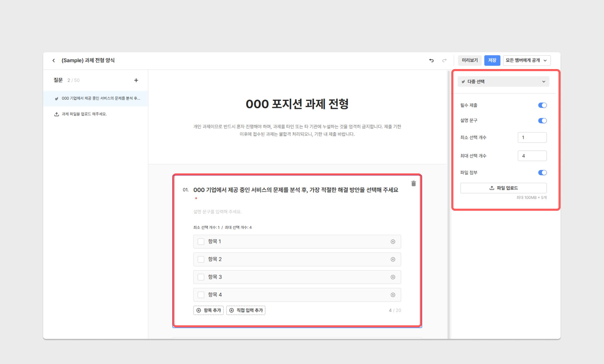Add a new question with the plus icon
Viewport: 604px width, 364px height.
136,80
